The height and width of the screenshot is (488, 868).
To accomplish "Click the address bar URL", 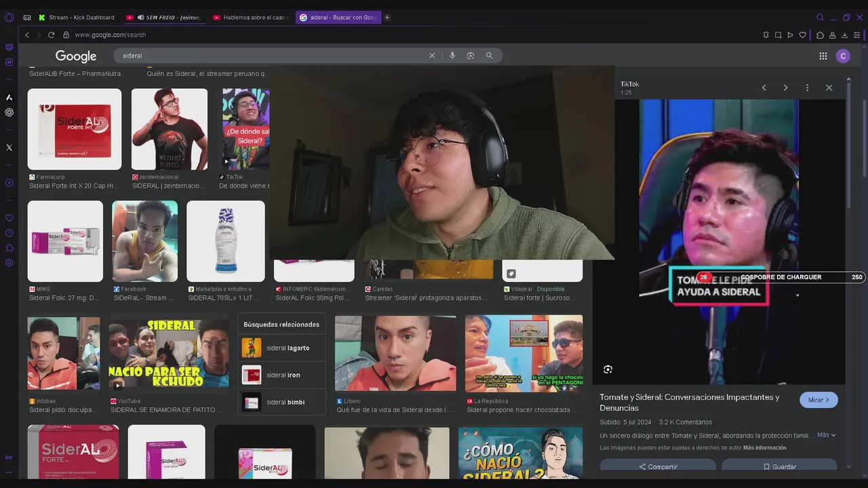I will click(x=110, y=35).
